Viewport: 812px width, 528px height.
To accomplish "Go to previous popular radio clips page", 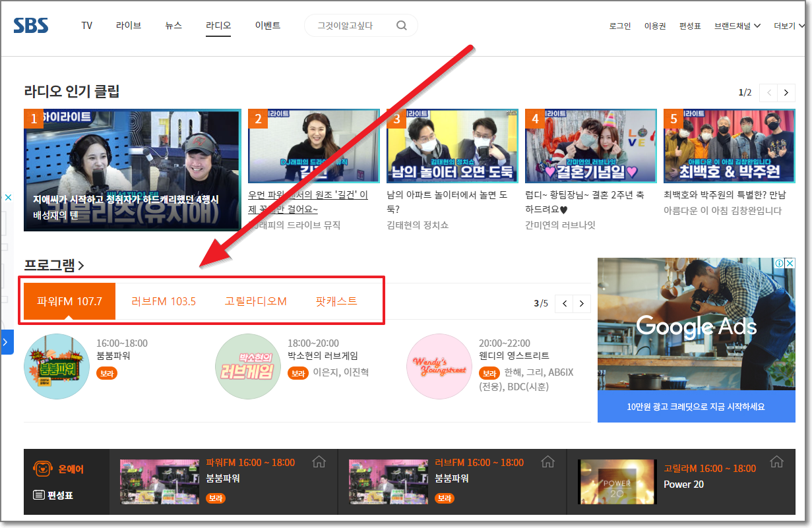I will (768, 93).
